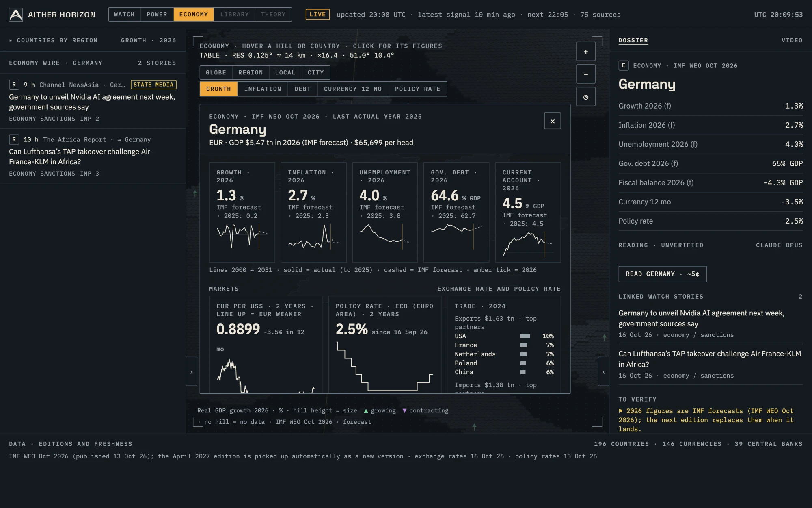Viewport: 812px width, 508px height.
Task: Click the Unemployment 2026 stat card
Action: coord(385,212)
